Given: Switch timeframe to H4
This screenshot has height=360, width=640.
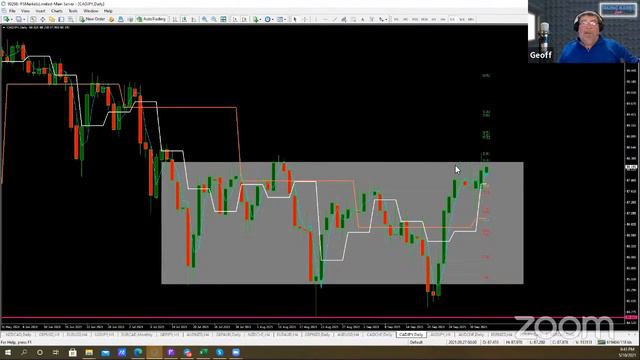Looking at the screenshot, I should click(x=443, y=19).
